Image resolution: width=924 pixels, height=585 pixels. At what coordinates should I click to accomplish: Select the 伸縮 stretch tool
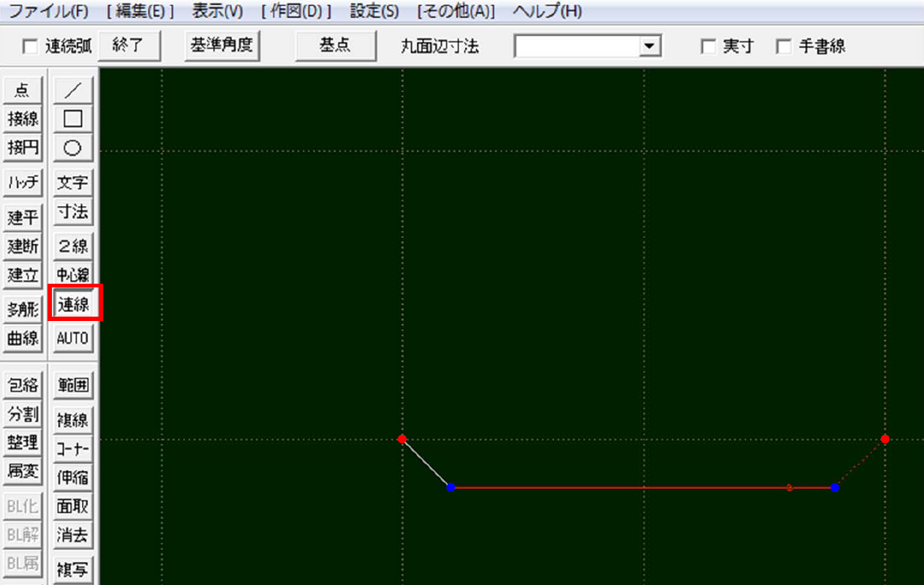pyautogui.click(x=73, y=478)
